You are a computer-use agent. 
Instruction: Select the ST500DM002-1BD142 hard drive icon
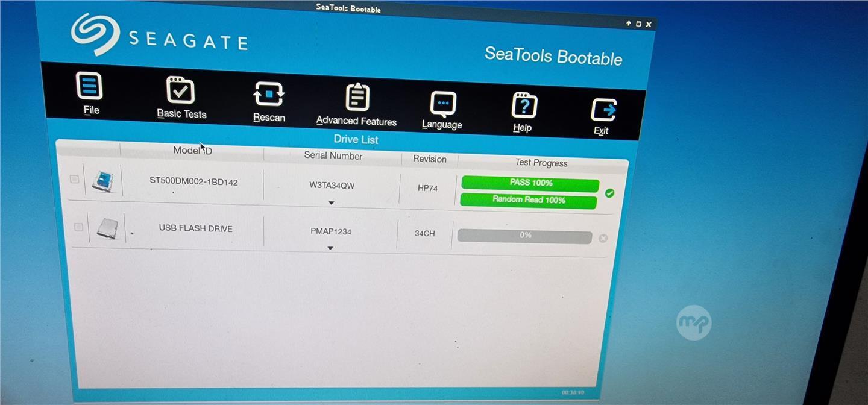point(102,180)
